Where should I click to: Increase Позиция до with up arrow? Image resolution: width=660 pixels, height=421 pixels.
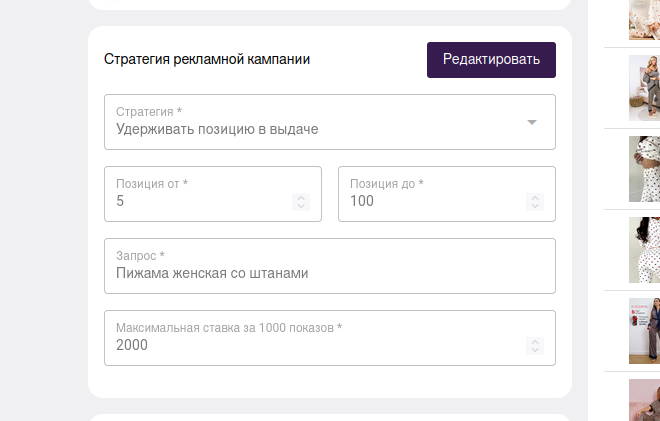535,197
